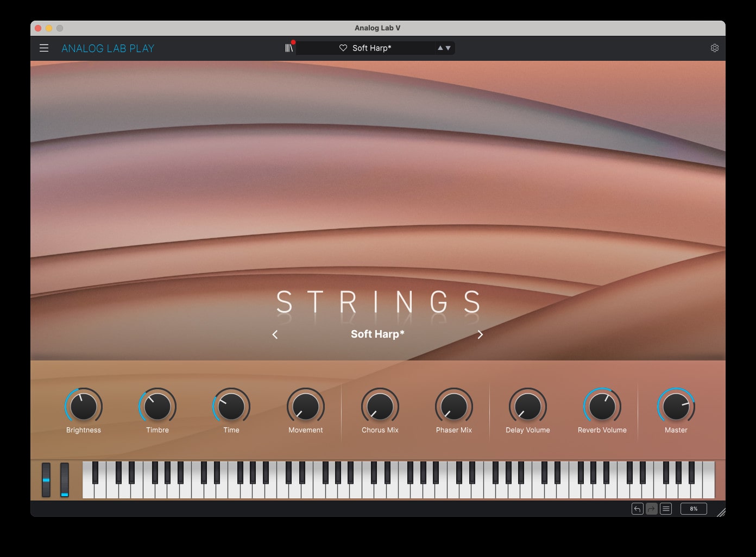
Task: Click the Undo arrow in the status bar
Action: pyautogui.click(x=638, y=509)
